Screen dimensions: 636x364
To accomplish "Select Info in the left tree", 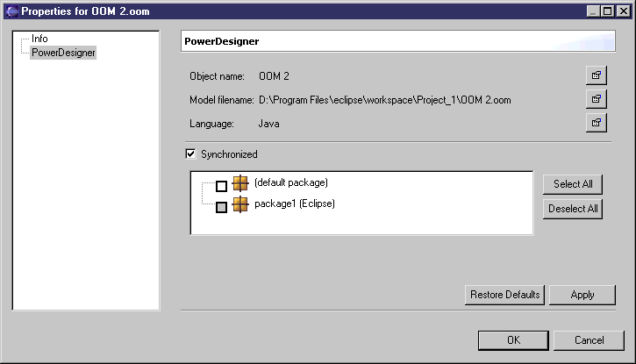I will [x=39, y=39].
